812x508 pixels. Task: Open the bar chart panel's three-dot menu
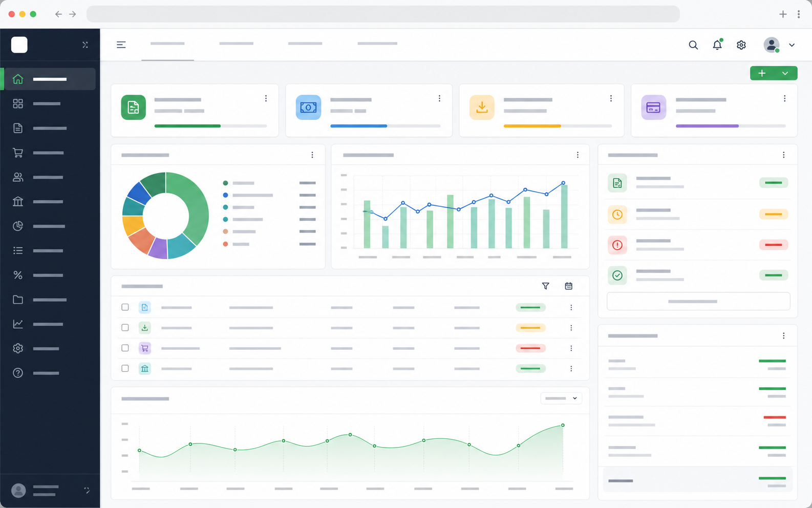(x=578, y=155)
